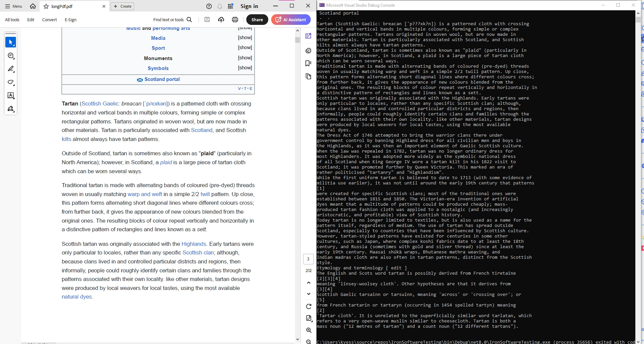Click the page number input box
The height and width of the screenshot is (344, 644).
(308, 259)
